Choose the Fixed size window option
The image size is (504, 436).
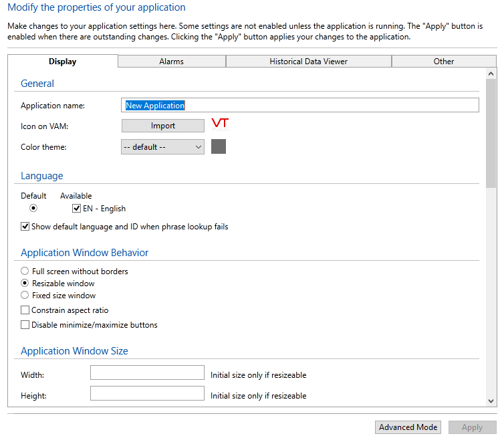coord(25,296)
